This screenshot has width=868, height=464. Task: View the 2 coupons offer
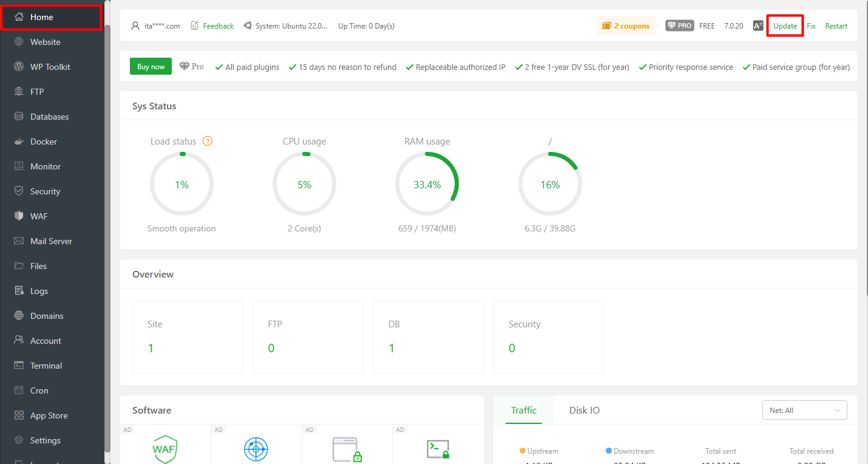[625, 26]
